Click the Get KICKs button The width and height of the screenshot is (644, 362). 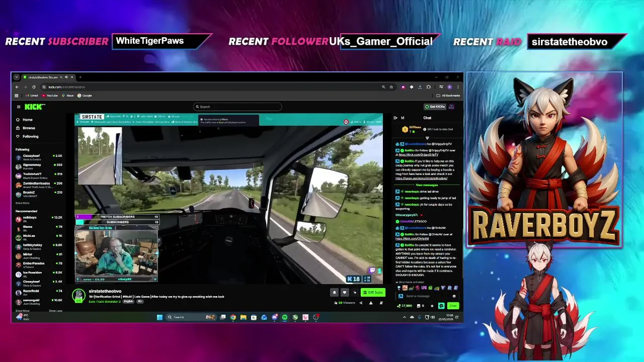coord(435,107)
